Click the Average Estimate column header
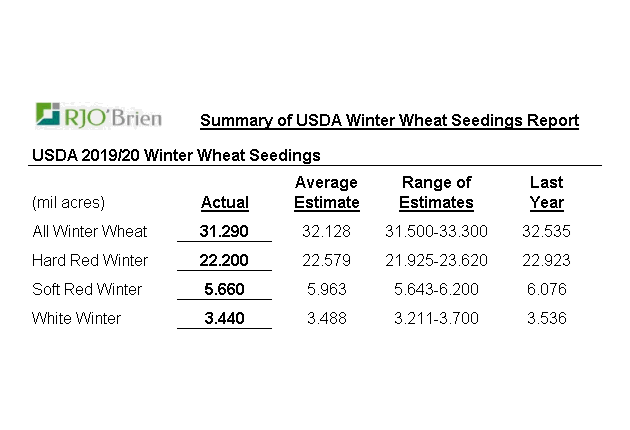The height and width of the screenshot is (430, 630). pyautogui.click(x=327, y=192)
